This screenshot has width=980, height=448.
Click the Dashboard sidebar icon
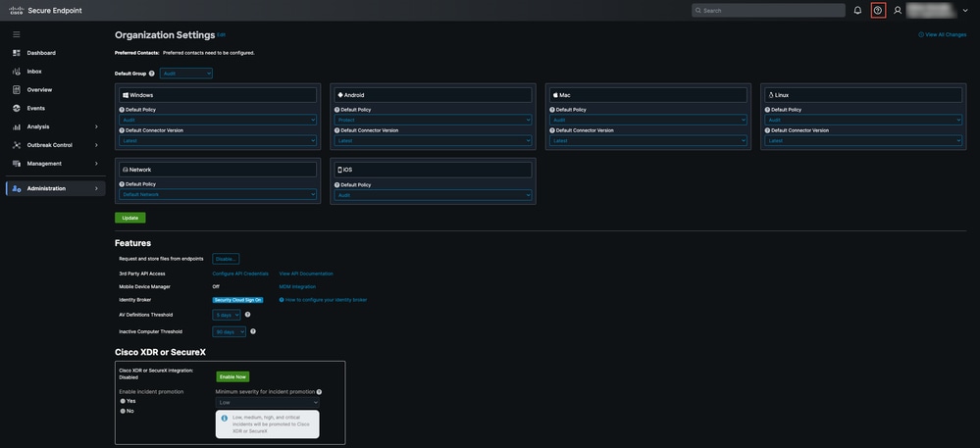coord(17,53)
